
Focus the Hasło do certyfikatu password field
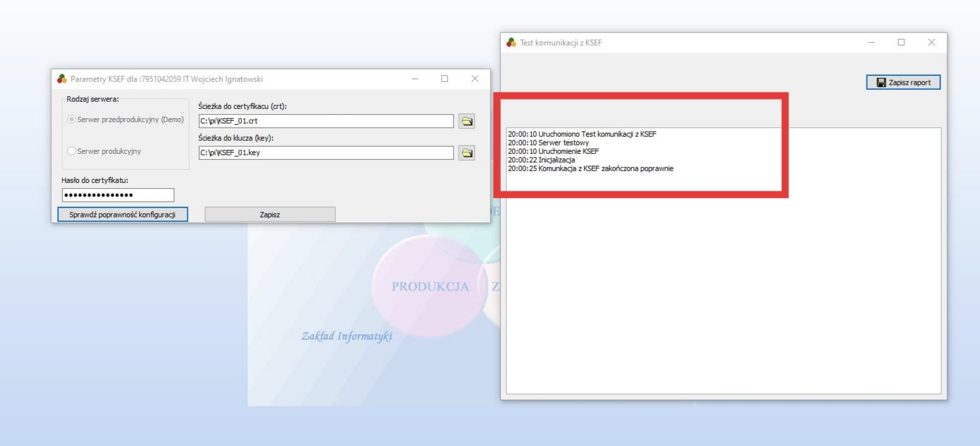[118, 195]
